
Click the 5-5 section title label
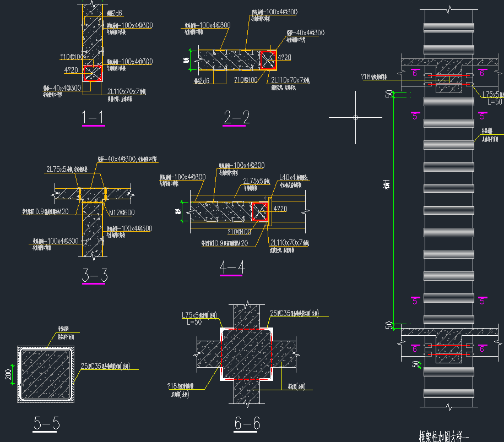point(46,423)
